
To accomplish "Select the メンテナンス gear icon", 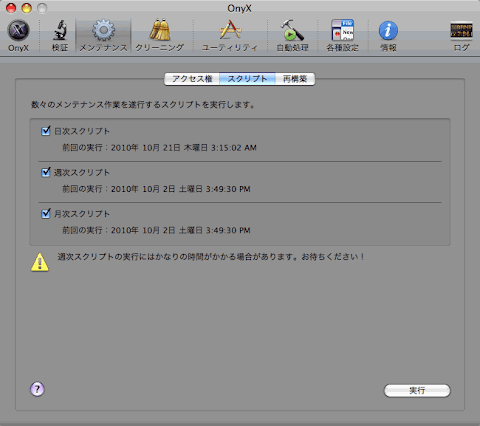I will click(x=103, y=36).
